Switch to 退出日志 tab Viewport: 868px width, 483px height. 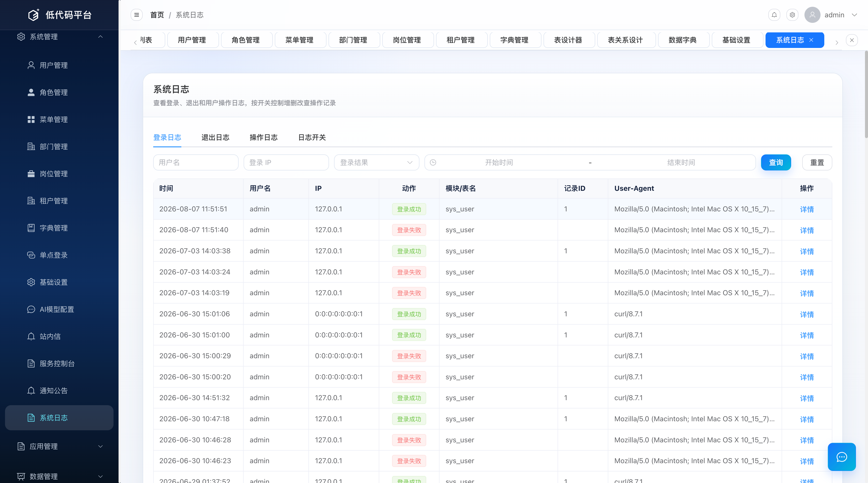(x=215, y=137)
